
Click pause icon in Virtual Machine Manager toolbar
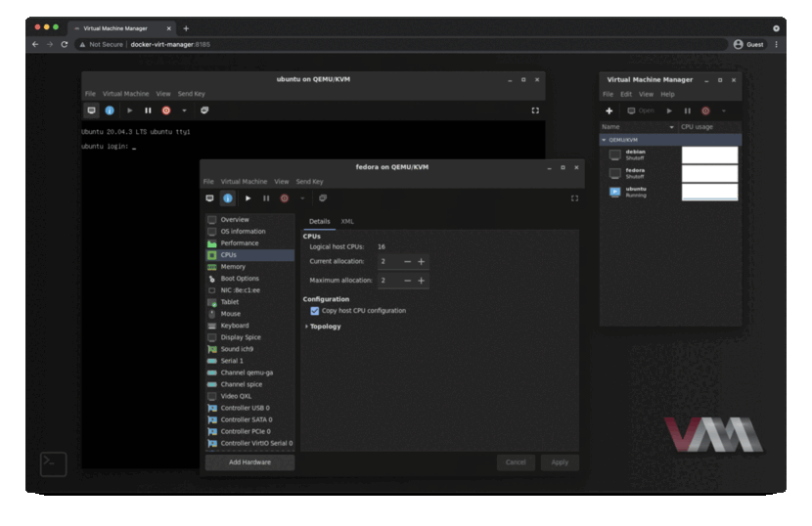(x=687, y=110)
